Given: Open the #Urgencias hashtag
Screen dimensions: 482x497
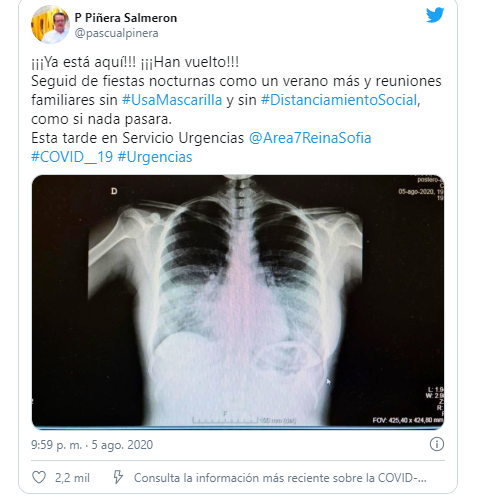Looking at the screenshot, I should (x=155, y=157).
